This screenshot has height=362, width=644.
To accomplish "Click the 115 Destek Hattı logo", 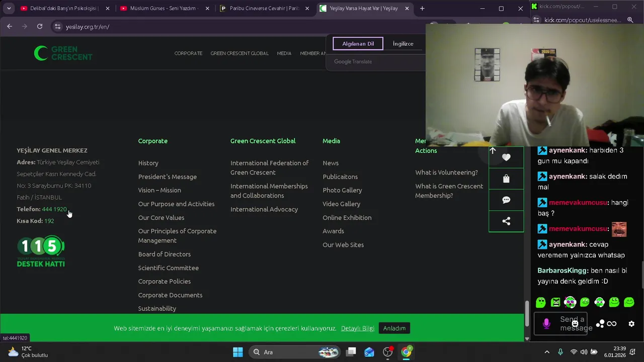I will [41, 251].
